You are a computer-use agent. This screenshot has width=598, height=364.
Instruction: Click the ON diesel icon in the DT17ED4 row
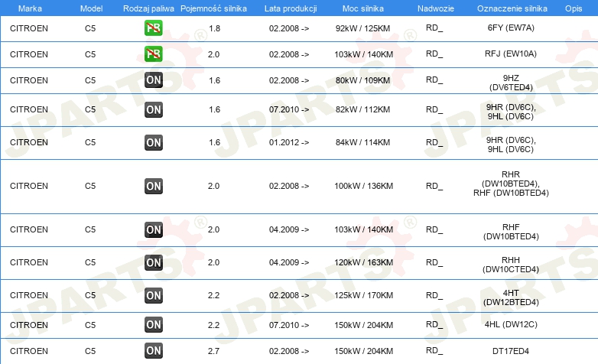[x=154, y=351]
